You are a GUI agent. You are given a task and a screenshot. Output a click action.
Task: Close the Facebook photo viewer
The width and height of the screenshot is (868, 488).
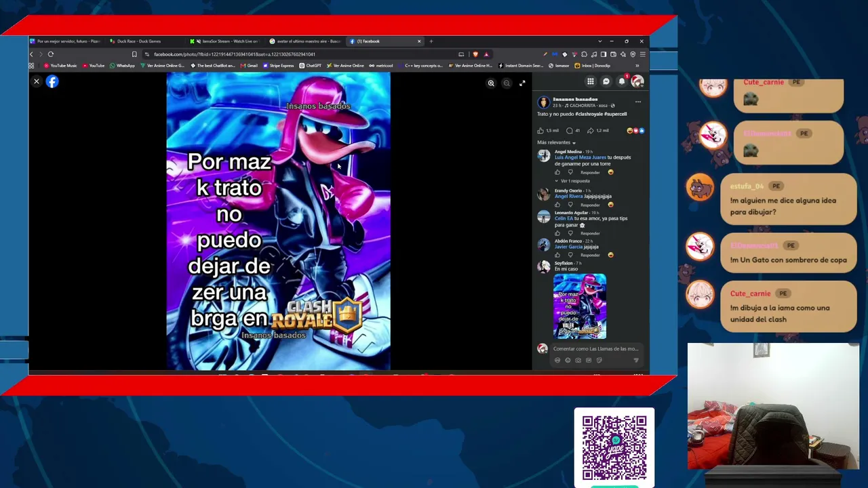click(x=37, y=81)
